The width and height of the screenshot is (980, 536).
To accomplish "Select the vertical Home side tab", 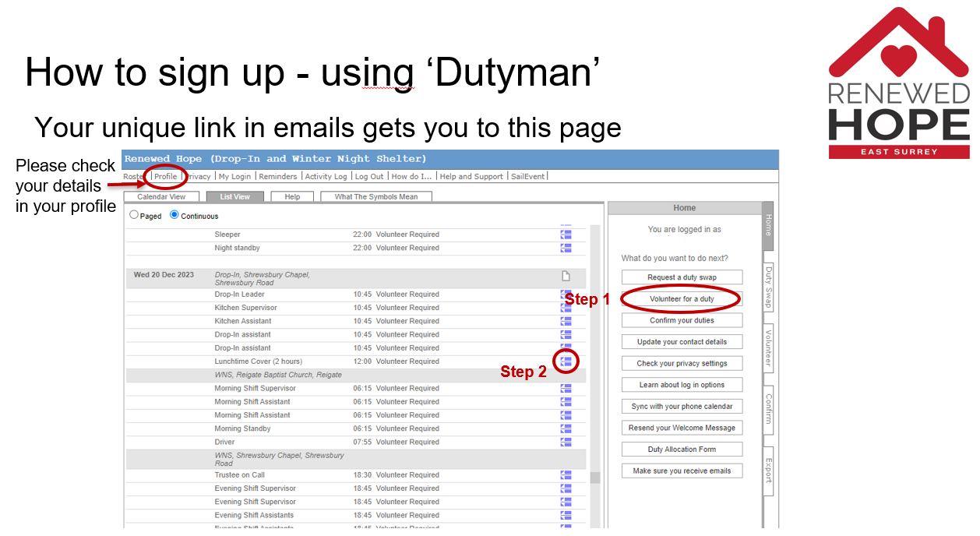I will 768,226.
